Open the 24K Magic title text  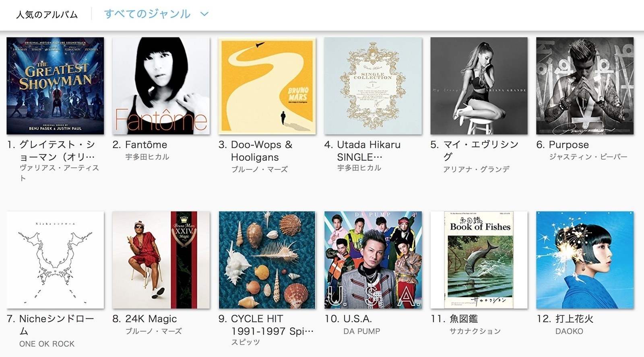tap(151, 319)
